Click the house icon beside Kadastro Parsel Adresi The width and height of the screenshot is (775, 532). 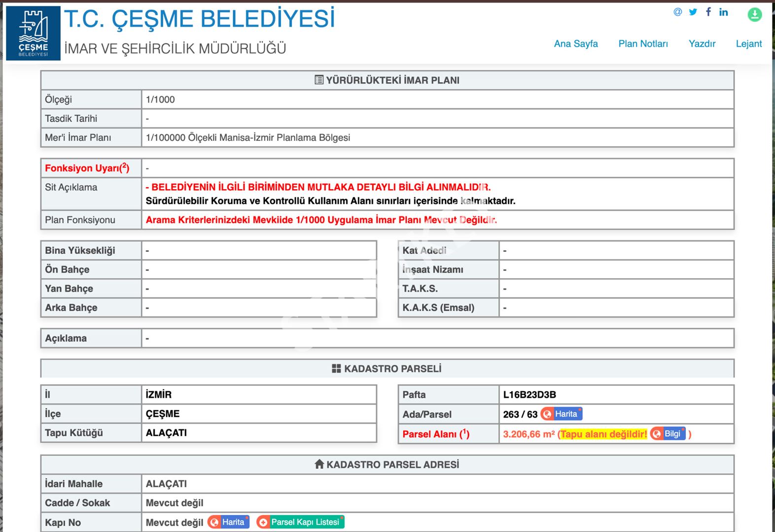tap(319, 464)
